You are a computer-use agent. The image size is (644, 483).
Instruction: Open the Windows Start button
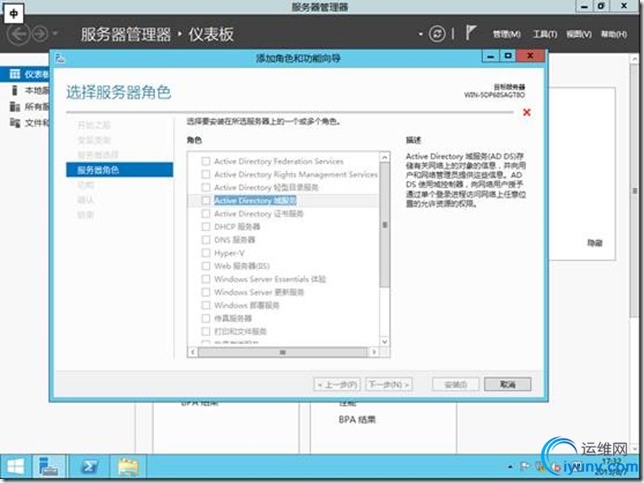15,467
